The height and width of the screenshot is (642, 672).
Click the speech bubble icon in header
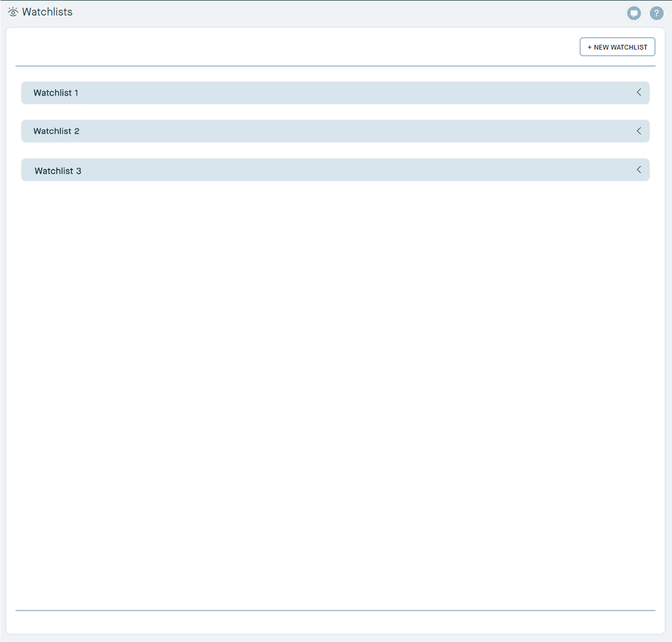pos(634,13)
